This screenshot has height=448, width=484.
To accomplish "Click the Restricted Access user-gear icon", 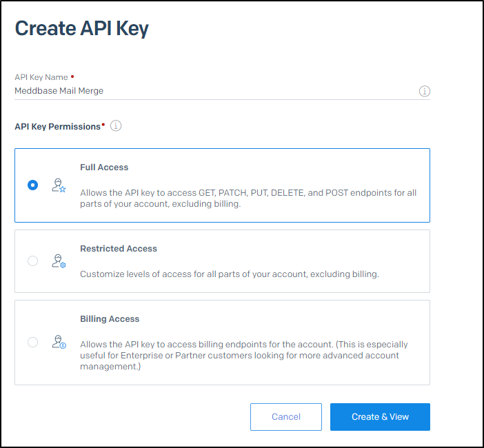I will tap(59, 261).
